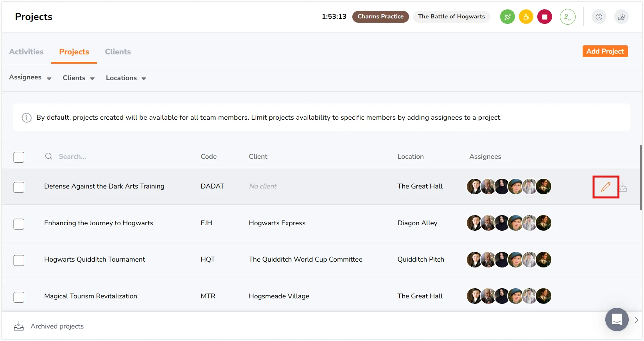The height and width of the screenshot is (341, 644).
Task: Click the Assignees column header
Action: (485, 156)
